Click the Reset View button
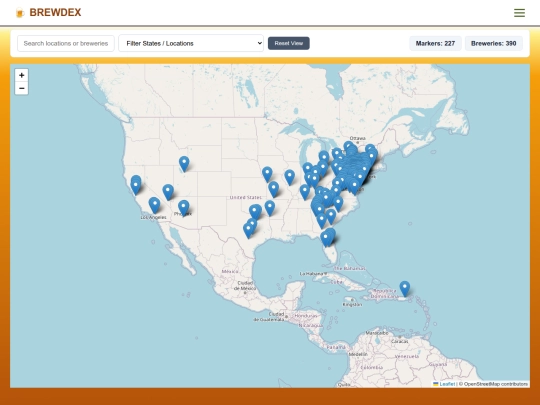 [x=289, y=43]
